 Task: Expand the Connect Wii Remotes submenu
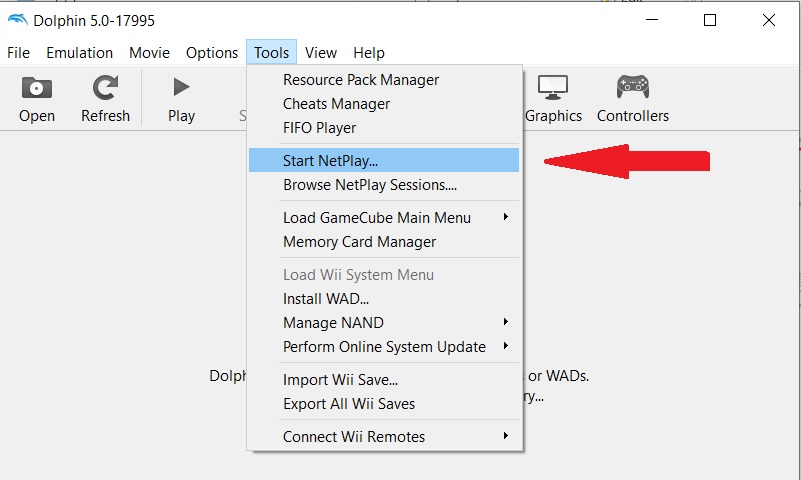[385, 436]
